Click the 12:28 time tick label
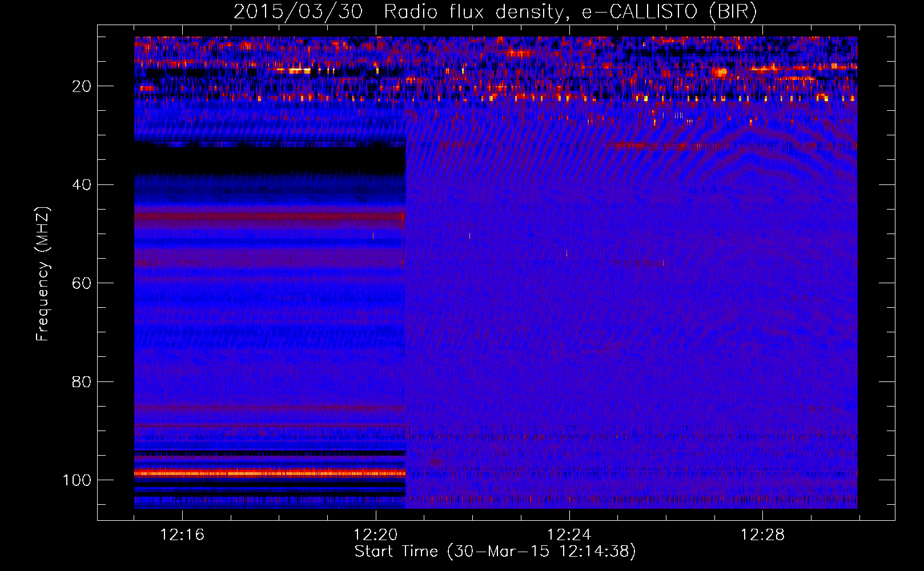Viewport: 924px width, 571px height. click(x=762, y=535)
